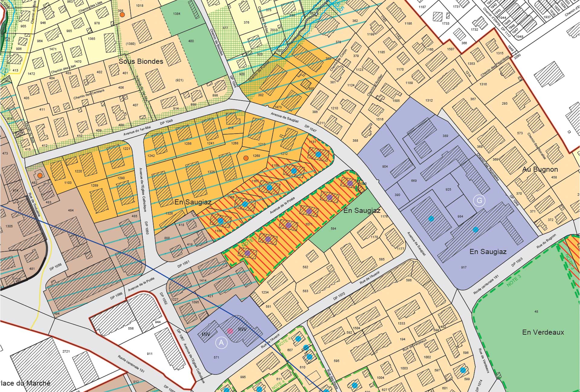Click the circled A marker on parcel 571

tap(221, 343)
